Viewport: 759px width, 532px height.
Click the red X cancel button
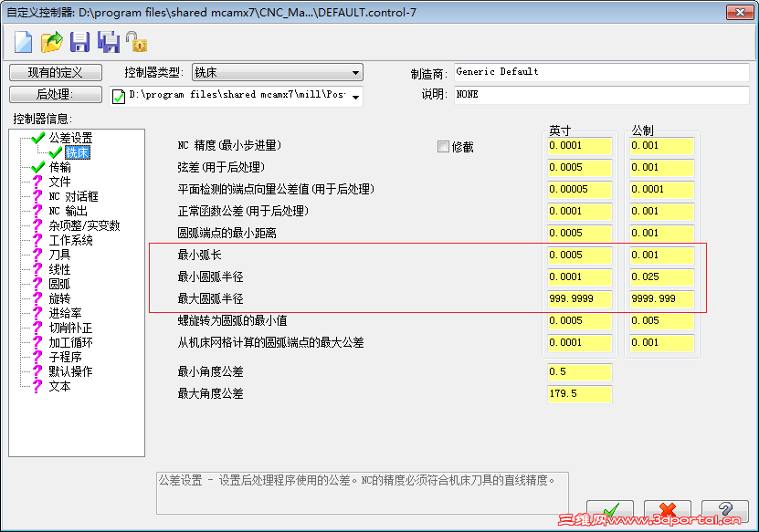pyautogui.click(x=668, y=511)
